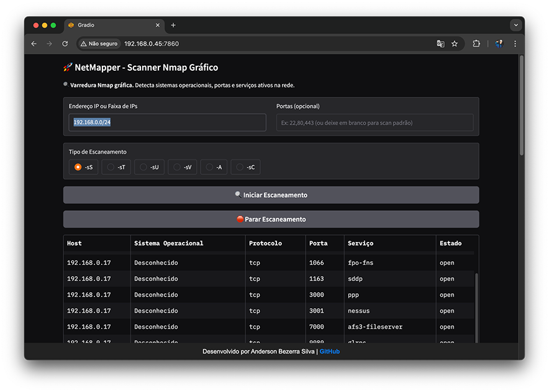Viewport: 549px width, 392px height.
Task: Click port cell 7000
Action: 325,327
